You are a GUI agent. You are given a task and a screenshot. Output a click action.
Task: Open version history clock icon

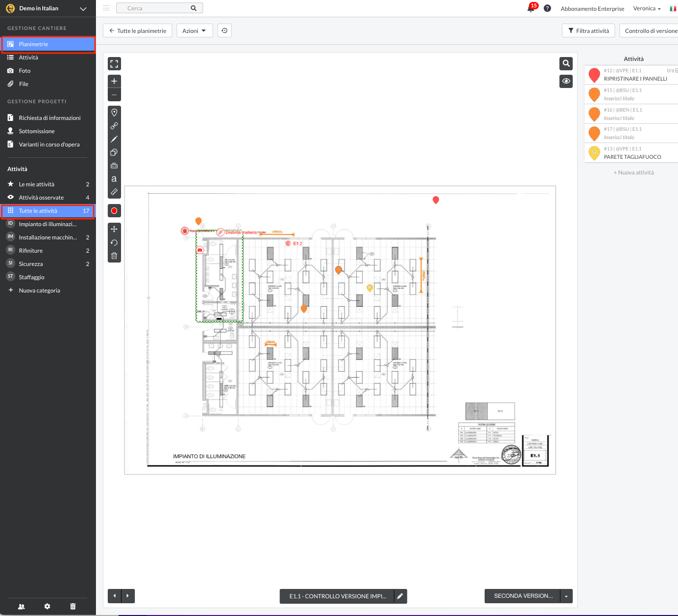tap(224, 30)
